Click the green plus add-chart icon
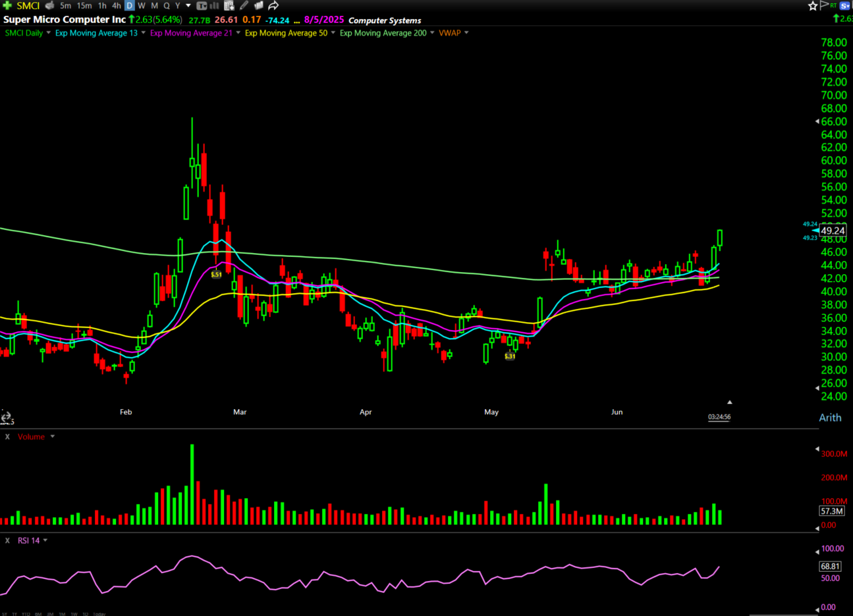This screenshot has width=853, height=616. point(7,5)
